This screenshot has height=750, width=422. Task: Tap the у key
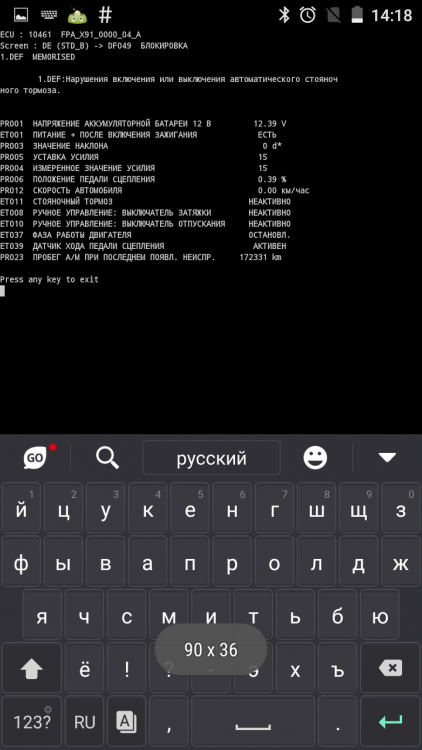click(105, 508)
